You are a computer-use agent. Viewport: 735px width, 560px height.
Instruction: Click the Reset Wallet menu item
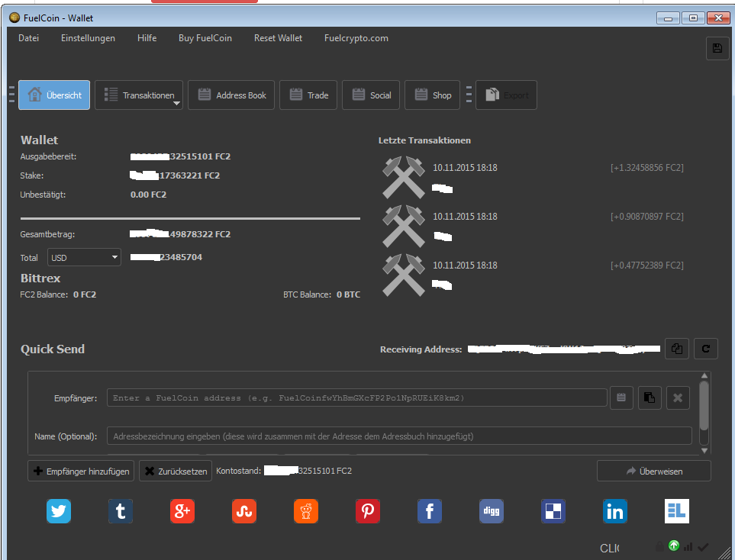278,38
